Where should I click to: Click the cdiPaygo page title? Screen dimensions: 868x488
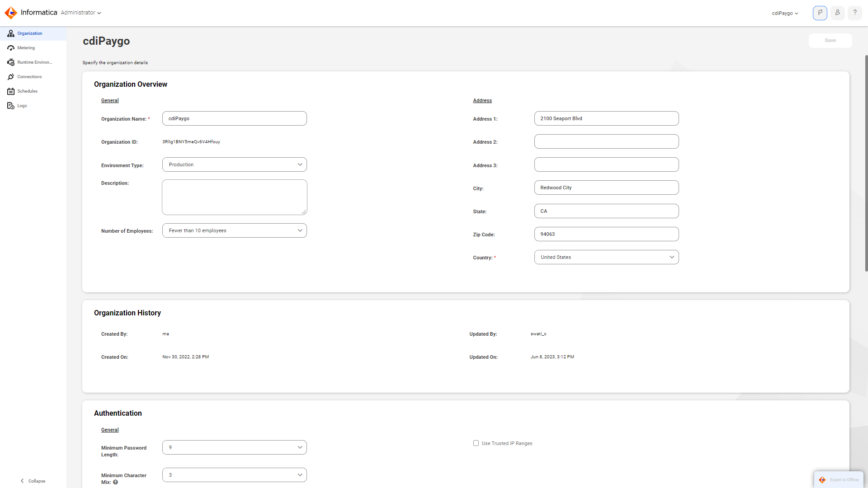point(106,41)
